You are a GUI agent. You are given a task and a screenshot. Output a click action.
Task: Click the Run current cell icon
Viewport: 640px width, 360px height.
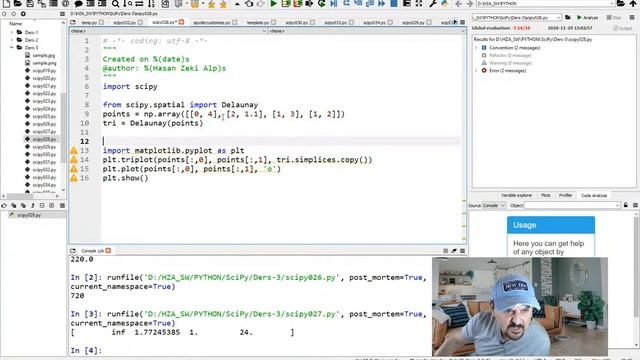286,4
